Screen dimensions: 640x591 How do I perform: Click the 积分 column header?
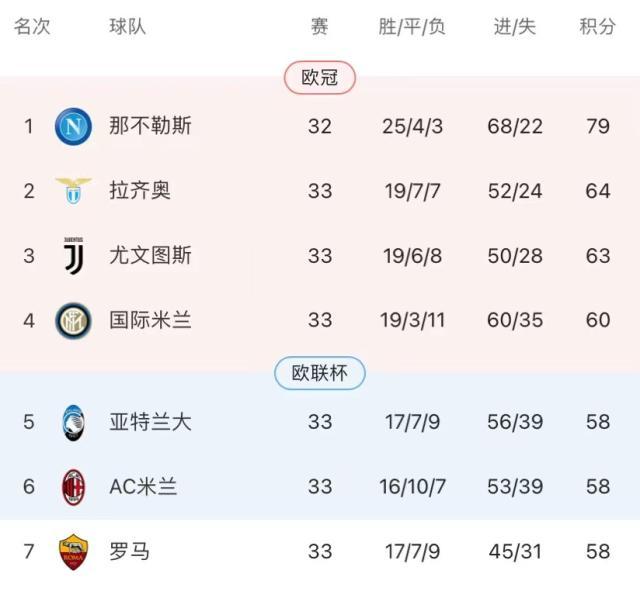point(598,27)
